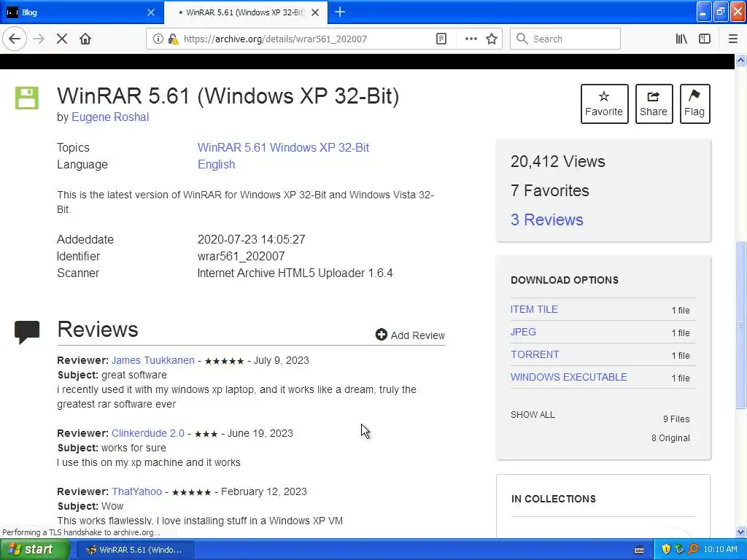Click the forward navigation arrow
747x560 pixels.
[39, 39]
